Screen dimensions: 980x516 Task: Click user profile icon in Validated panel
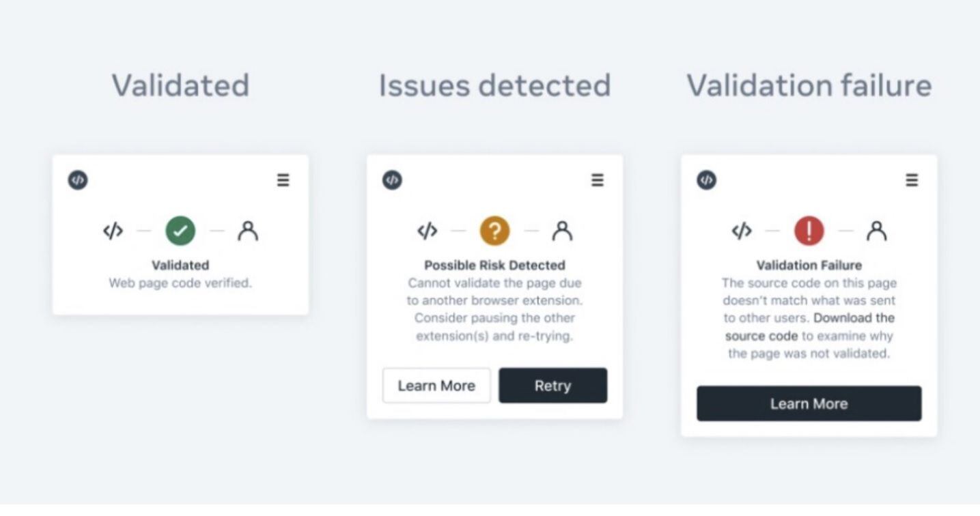click(248, 231)
